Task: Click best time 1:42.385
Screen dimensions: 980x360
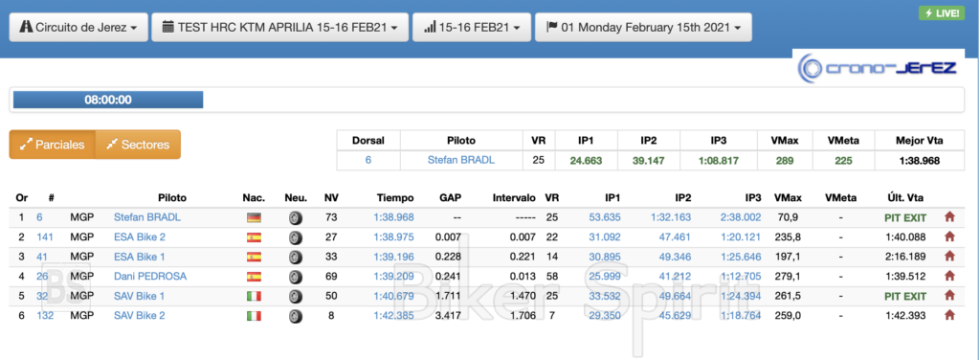Action: click(393, 315)
